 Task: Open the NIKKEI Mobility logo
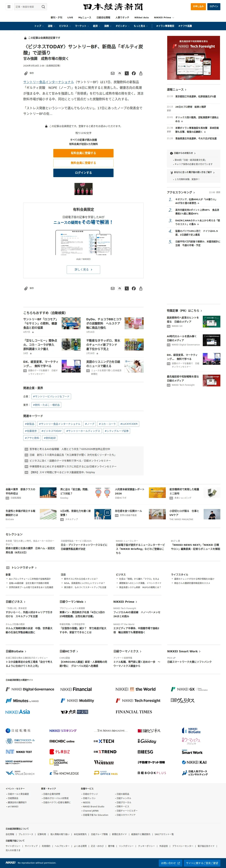77,701
